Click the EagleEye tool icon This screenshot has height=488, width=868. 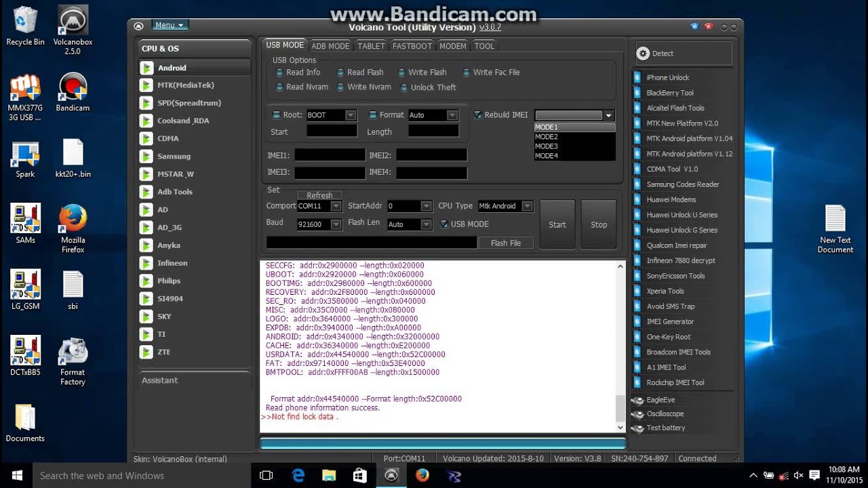point(637,400)
